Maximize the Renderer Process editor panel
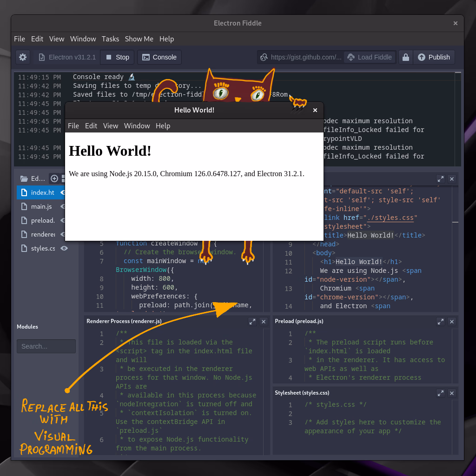Image resolution: width=476 pixels, height=476 pixels. [252, 321]
